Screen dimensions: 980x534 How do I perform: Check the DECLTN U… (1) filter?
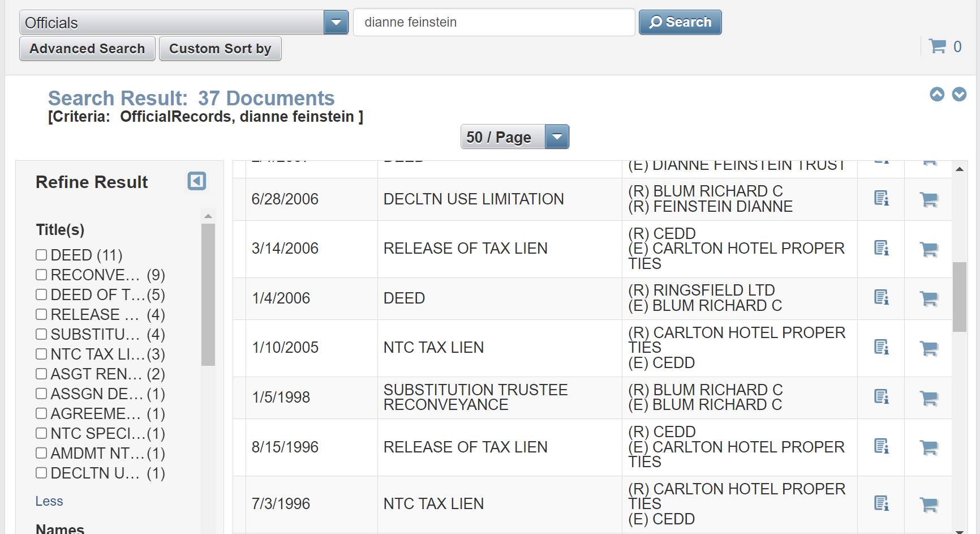click(x=41, y=473)
